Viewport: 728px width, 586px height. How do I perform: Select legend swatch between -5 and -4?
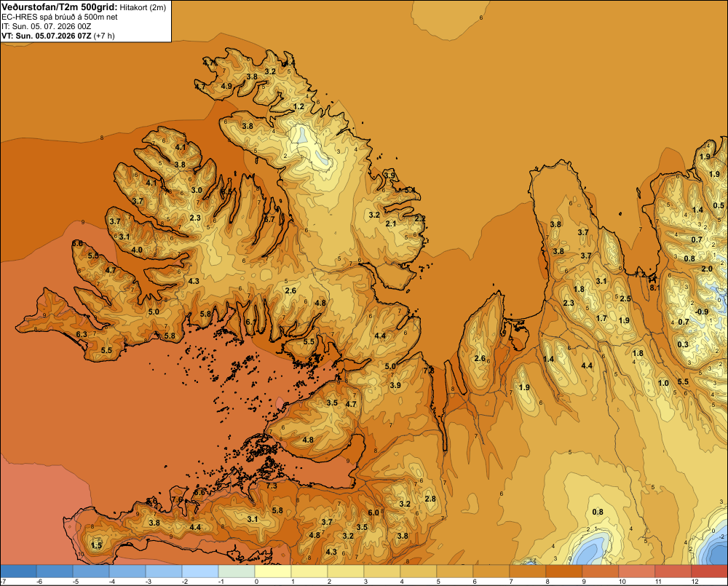[x=91, y=571]
